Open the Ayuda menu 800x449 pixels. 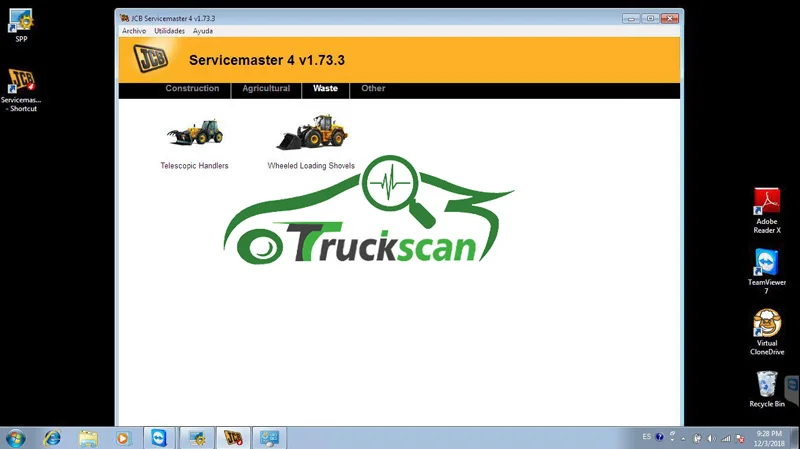tap(203, 31)
